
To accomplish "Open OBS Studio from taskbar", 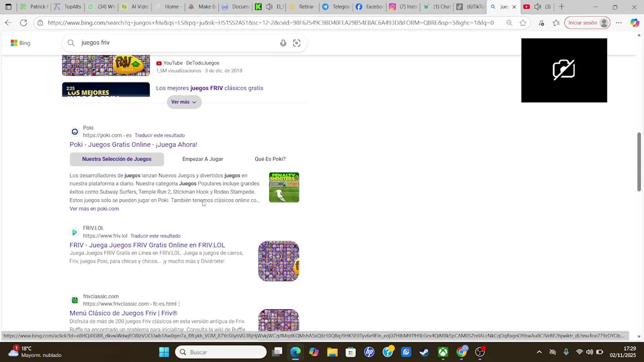I will (x=480, y=352).
